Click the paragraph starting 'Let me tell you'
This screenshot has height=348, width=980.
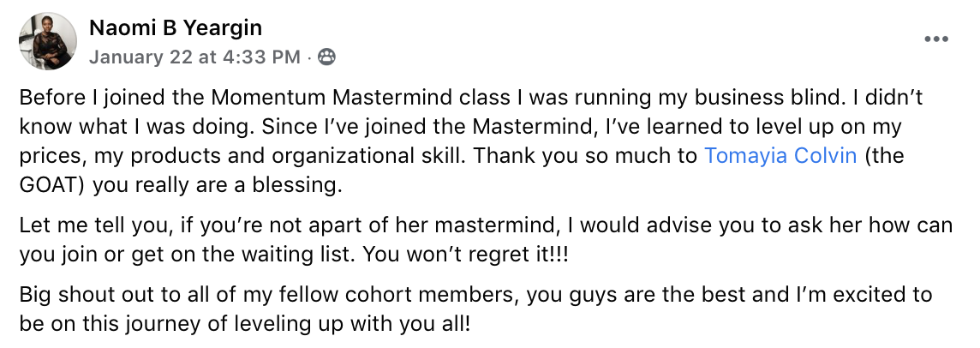486,240
